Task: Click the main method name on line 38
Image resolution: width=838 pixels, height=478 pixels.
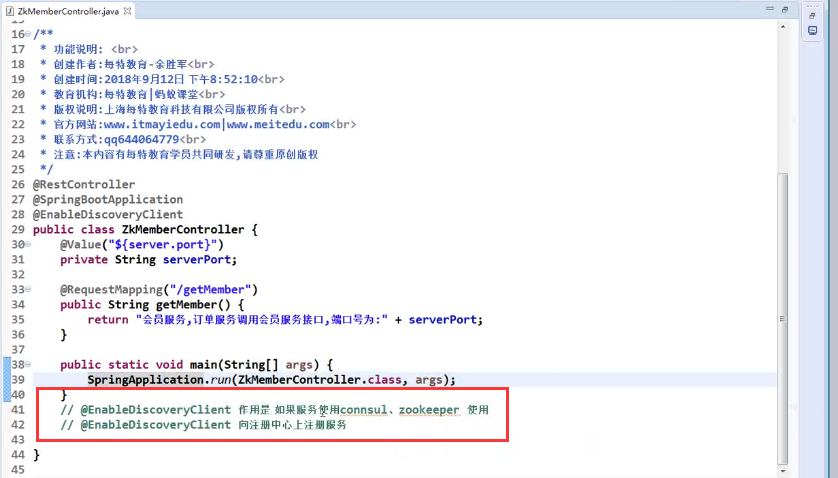Action: 204,365
